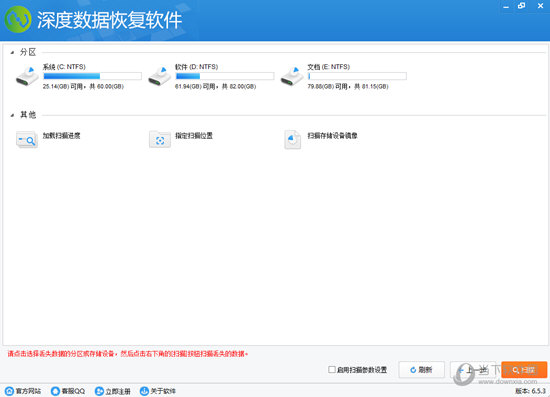Restore the window size
550x397 pixels.
coord(522,6)
